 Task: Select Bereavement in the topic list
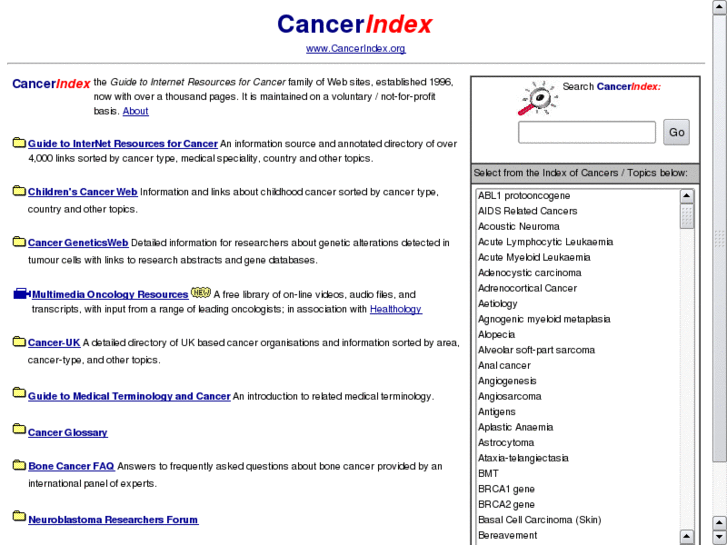coord(577,535)
